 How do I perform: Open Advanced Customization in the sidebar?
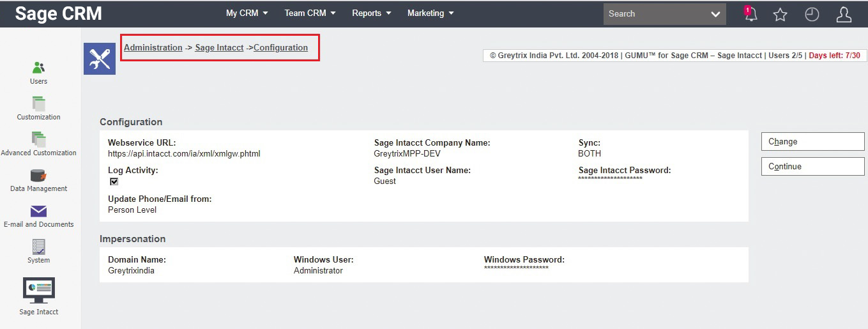pos(38,140)
